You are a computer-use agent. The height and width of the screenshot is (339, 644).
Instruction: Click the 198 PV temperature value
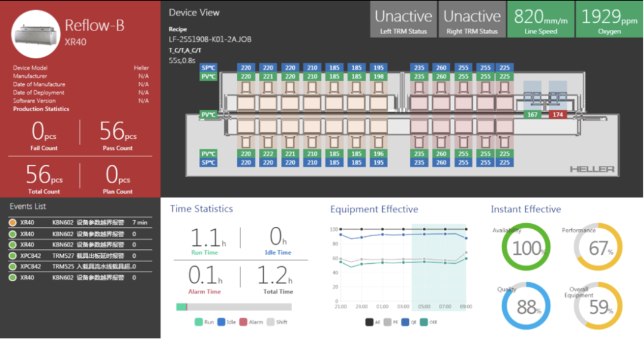click(x=378, y=76)
